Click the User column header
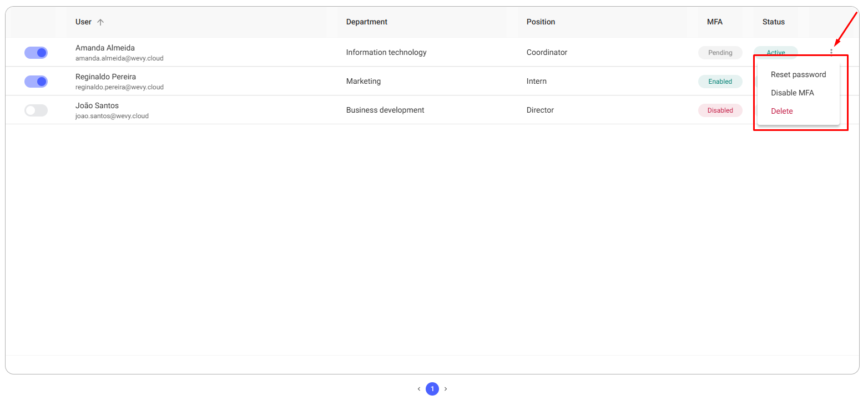 click(83, 22)
